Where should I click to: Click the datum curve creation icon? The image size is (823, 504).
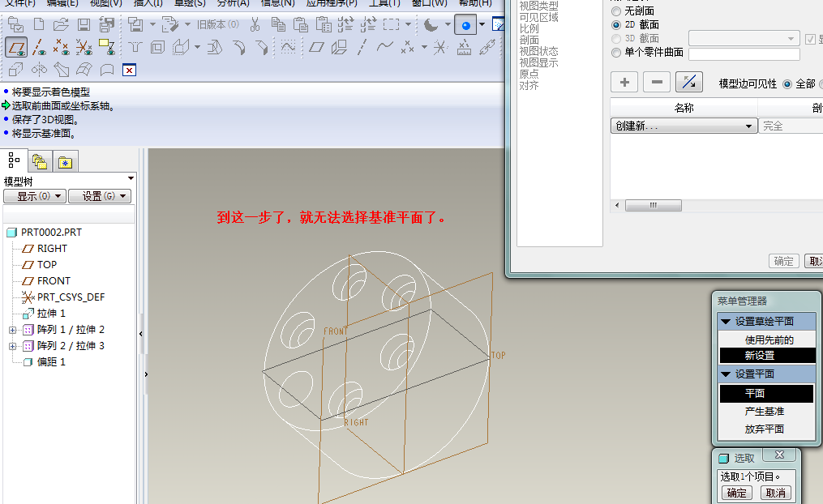pos(384,47)
